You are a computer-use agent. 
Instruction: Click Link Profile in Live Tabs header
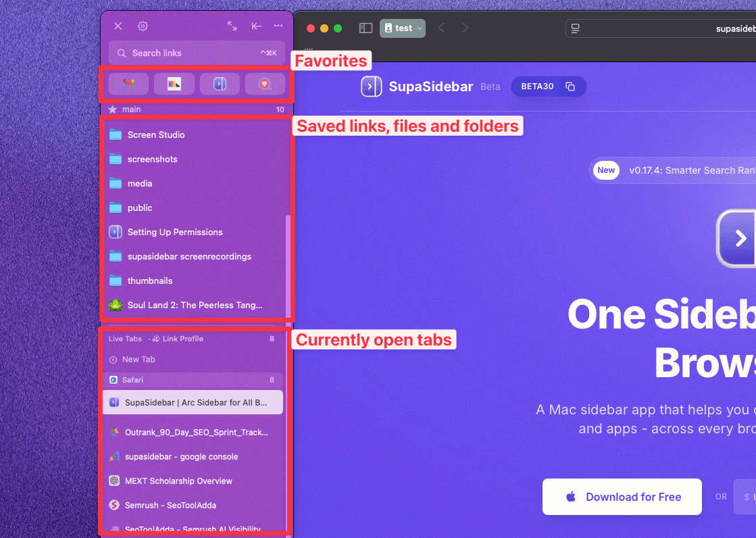click(x=178, y=339)
